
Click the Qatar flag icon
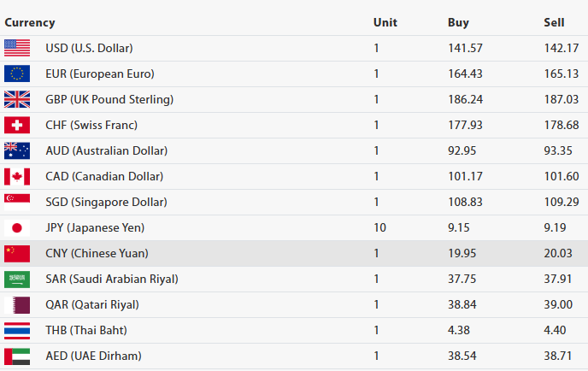pyautogui.click(x=17, y=304)
